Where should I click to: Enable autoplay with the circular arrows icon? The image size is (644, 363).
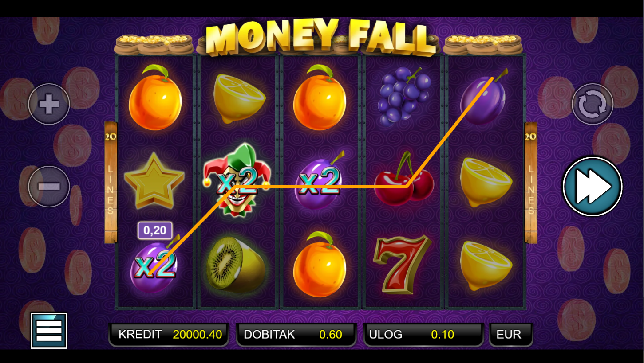pos(593,104)
